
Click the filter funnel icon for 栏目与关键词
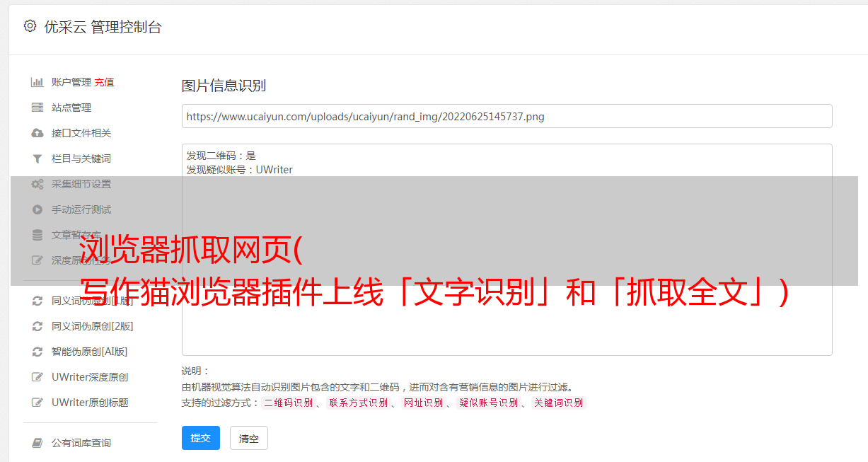[37, 158]
